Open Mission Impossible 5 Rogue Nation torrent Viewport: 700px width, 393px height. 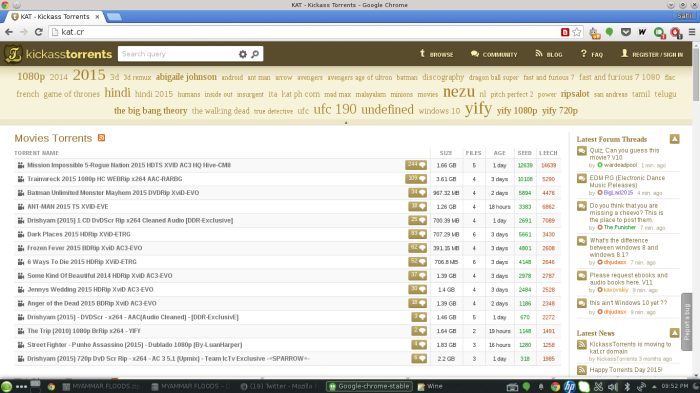[x=129, y=165]
